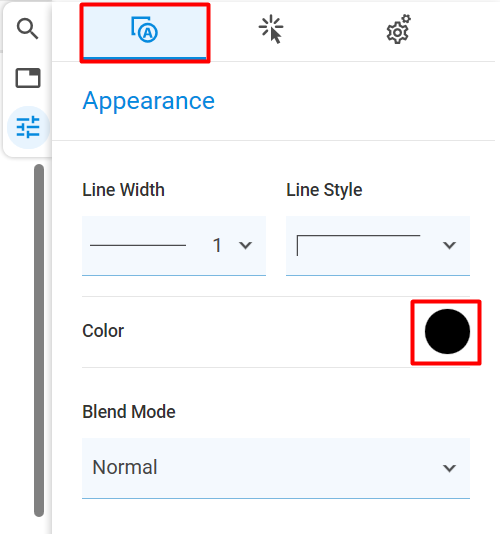The width and height of the screenshot is (500, 534).
Task: Switch to the Appearance tab icon
Action: coord(145,33)
